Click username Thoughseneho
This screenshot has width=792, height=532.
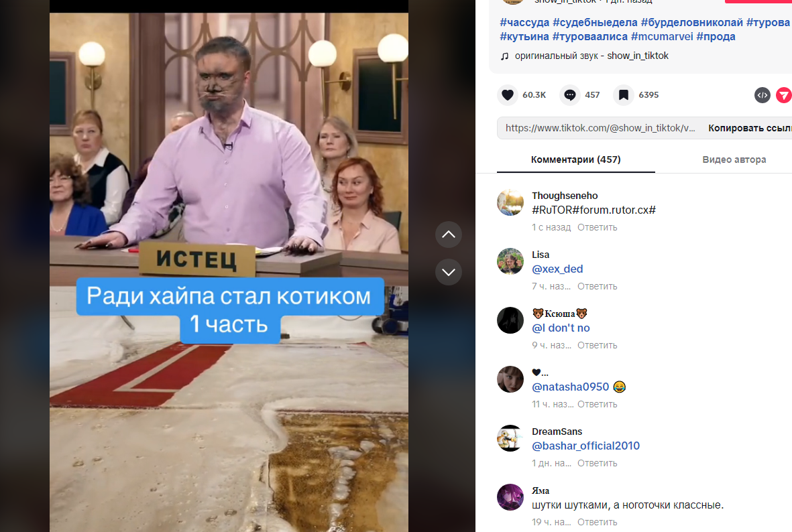coord(565,196)
